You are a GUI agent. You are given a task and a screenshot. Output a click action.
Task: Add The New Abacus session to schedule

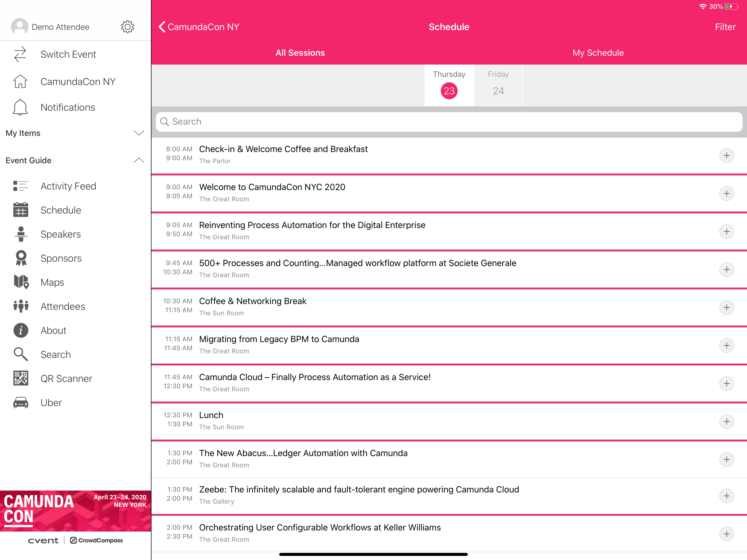726,459
